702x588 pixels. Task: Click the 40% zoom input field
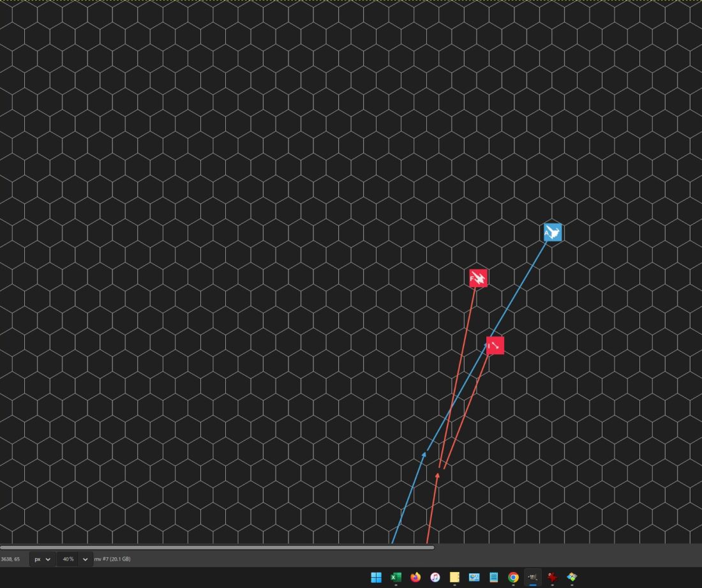68,559
